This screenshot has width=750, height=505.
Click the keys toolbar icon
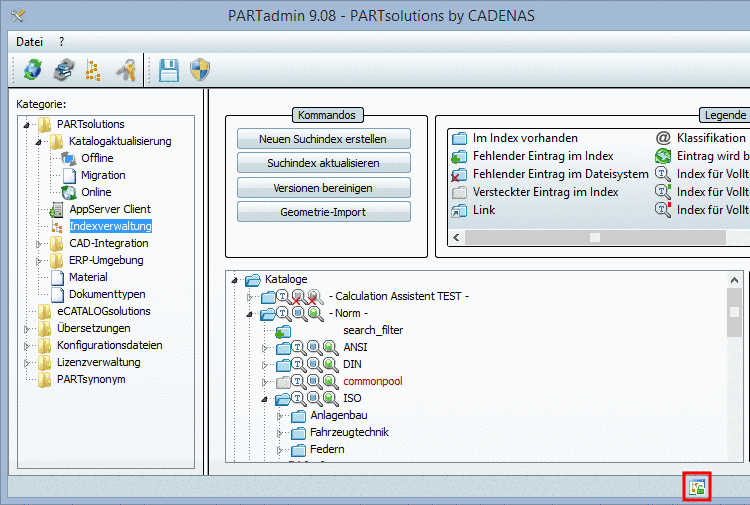[x=126, y=70]
